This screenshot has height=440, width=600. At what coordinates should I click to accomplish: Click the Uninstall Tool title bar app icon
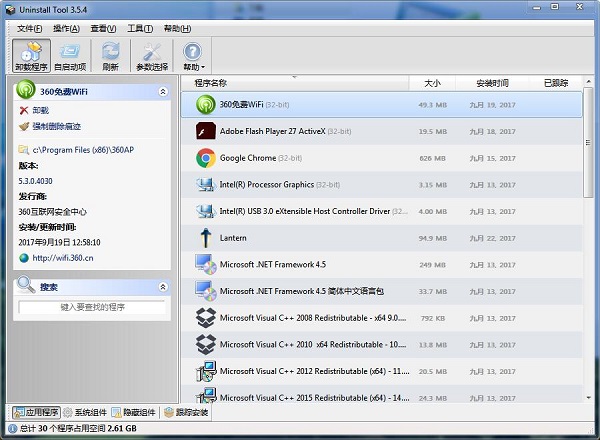(x=10, y=10)
